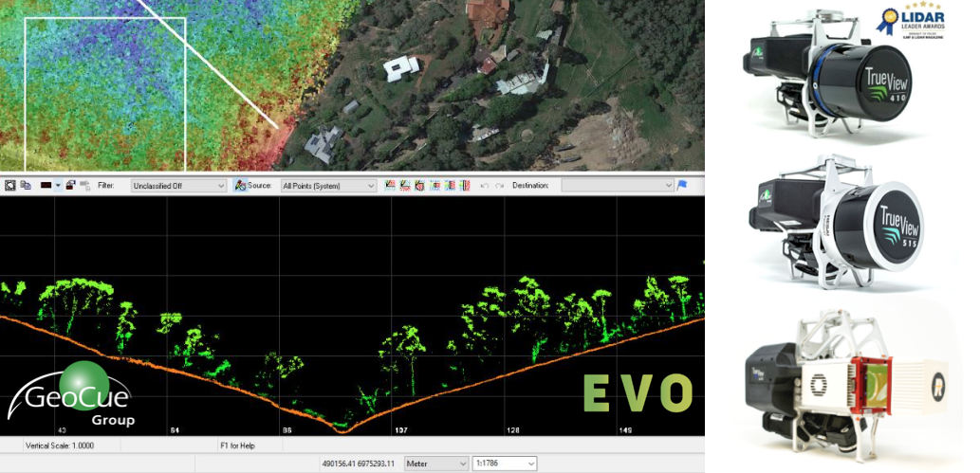The width and height of the screenshot is (980, 473).
Task: Click the Filter: label in profile toolbar
Action: tap(106, 186)
